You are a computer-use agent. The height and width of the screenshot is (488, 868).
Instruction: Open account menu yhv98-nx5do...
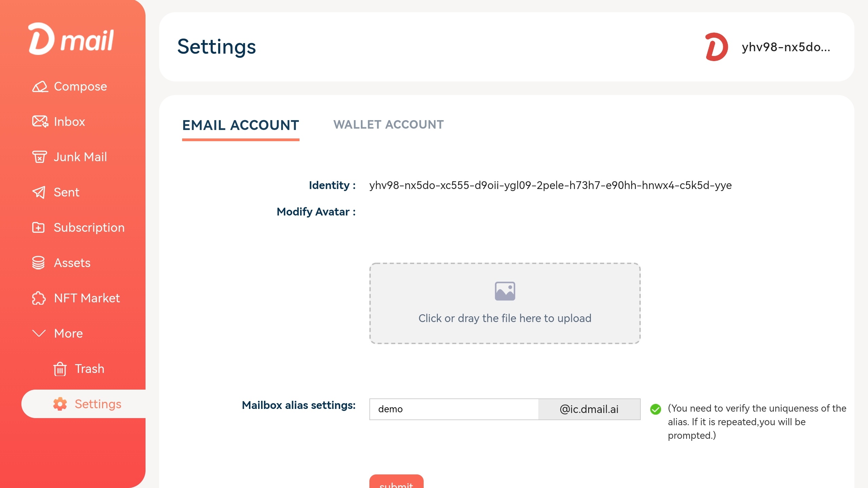click(x=786, y=47)
